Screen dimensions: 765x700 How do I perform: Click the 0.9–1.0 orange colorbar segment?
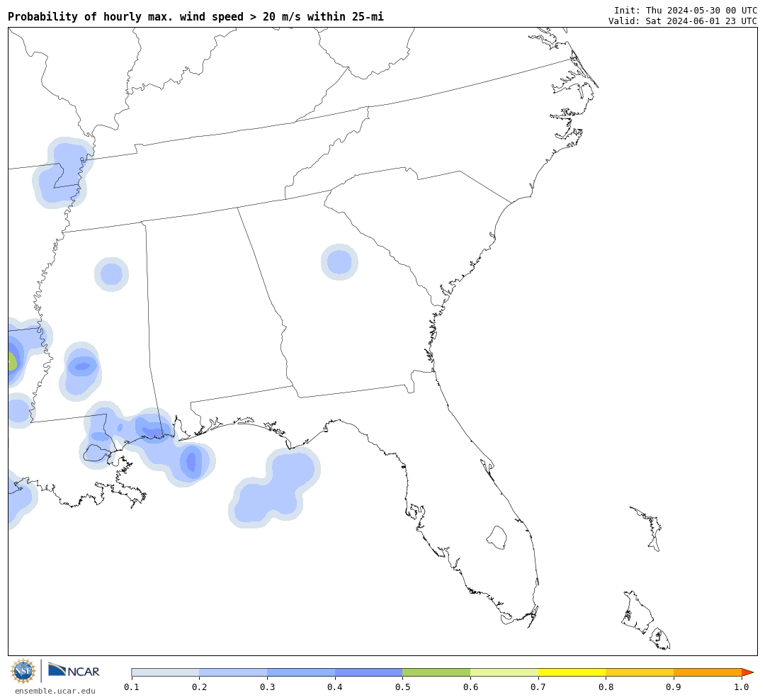(x=708, y=672)
